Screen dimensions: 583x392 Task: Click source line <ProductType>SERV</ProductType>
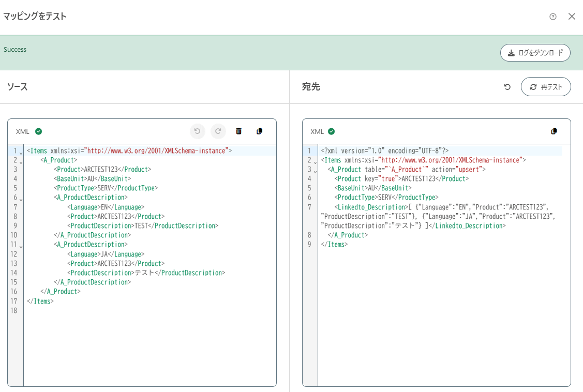(106, 188)
